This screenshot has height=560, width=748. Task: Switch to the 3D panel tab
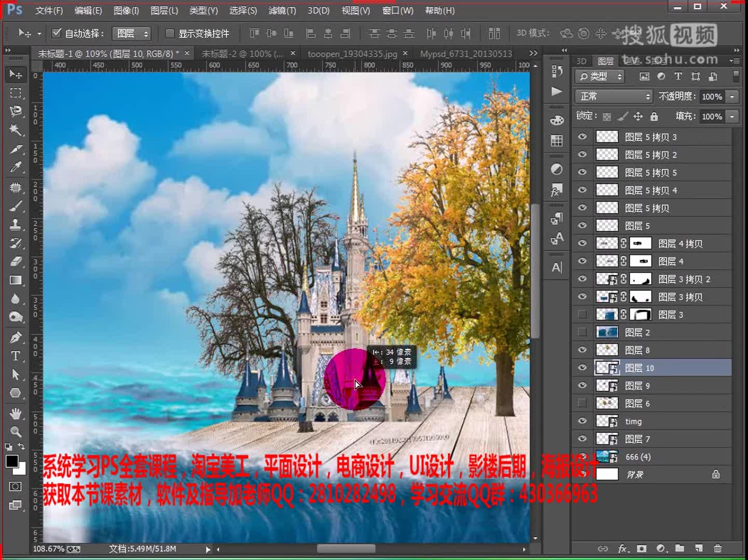click(x=582, y=61)
